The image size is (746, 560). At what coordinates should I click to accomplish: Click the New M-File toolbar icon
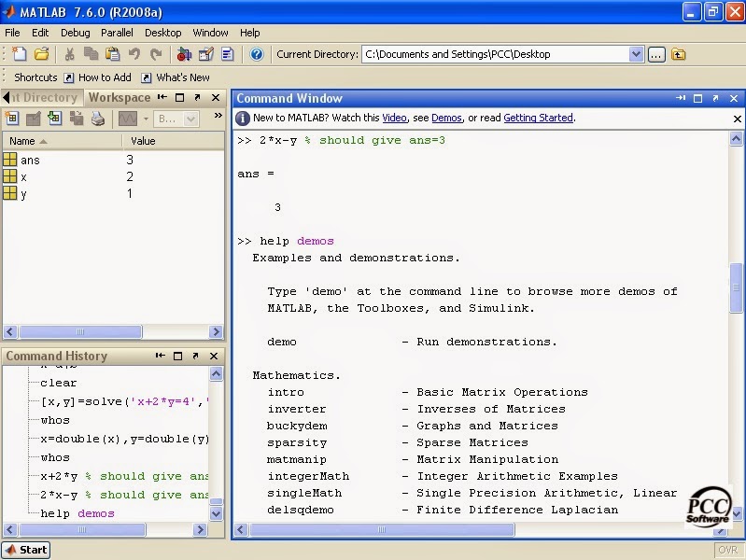pyautogui.click(x=19, y=54)
